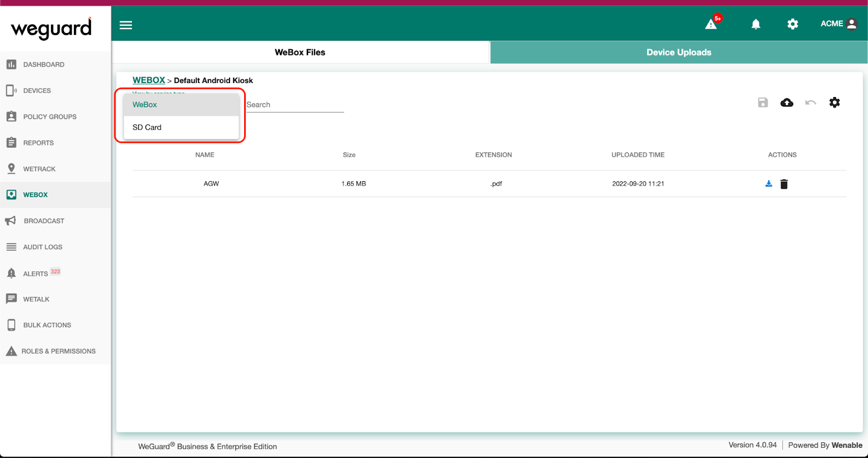Click the Default Android Kiosk breadcrumb text

[x=213, y=80]
